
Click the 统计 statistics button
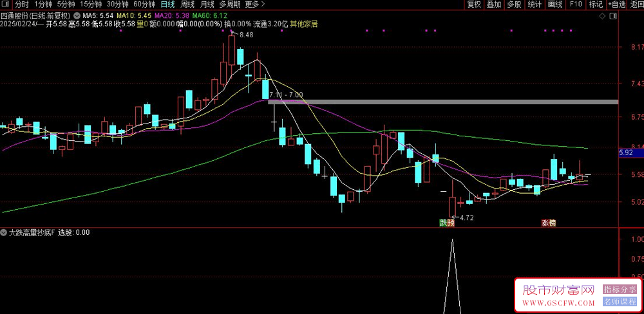pyautogui.click(x=535, y=5)
